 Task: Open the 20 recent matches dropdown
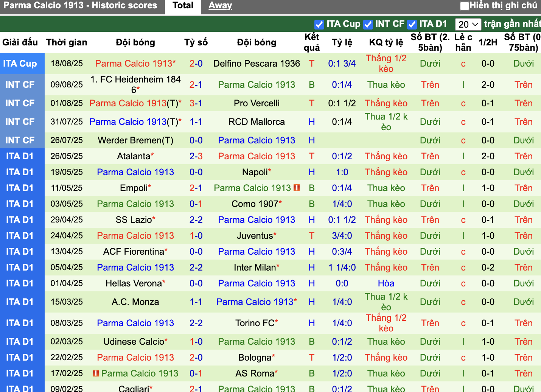pyautogui.click(x=468, y=24)
